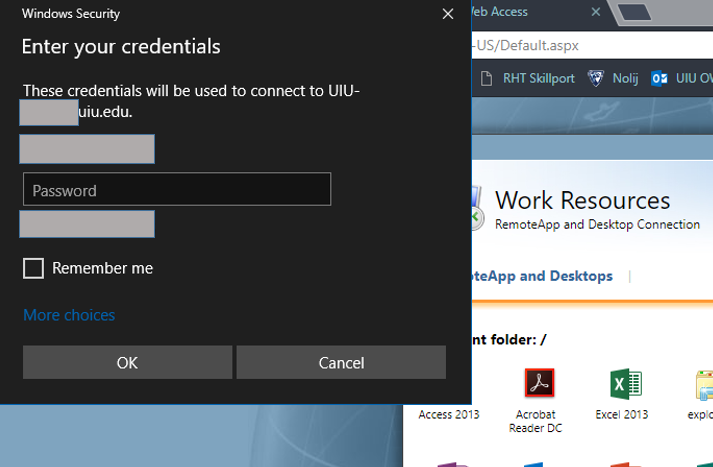This screenshot has height=467, width=713.
Task: Click the Nolij bookmark icon
Action: [597, 79]
